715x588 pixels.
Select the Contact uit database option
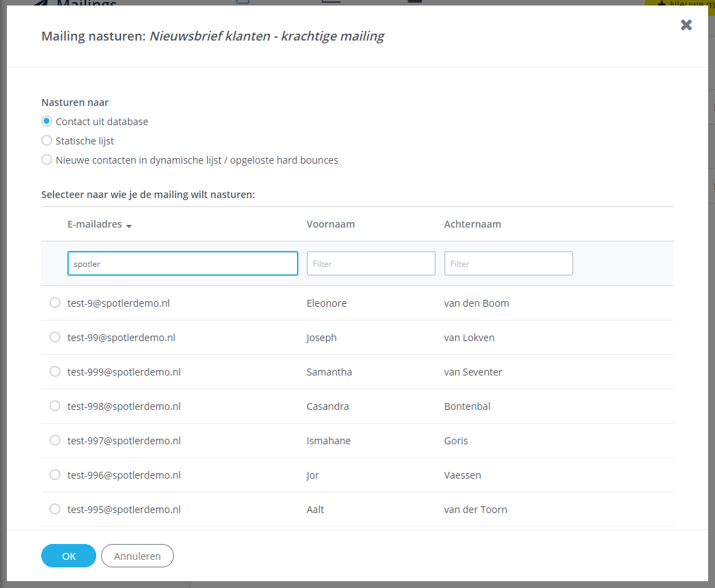tap(46, 120)
